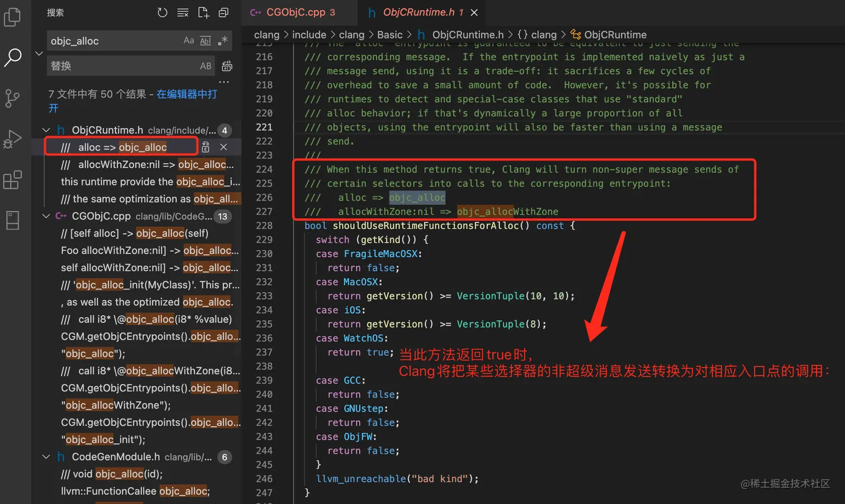Toggle regular expression search
Viewport: 845px width, 504px height.
click(x=222, y=41)
